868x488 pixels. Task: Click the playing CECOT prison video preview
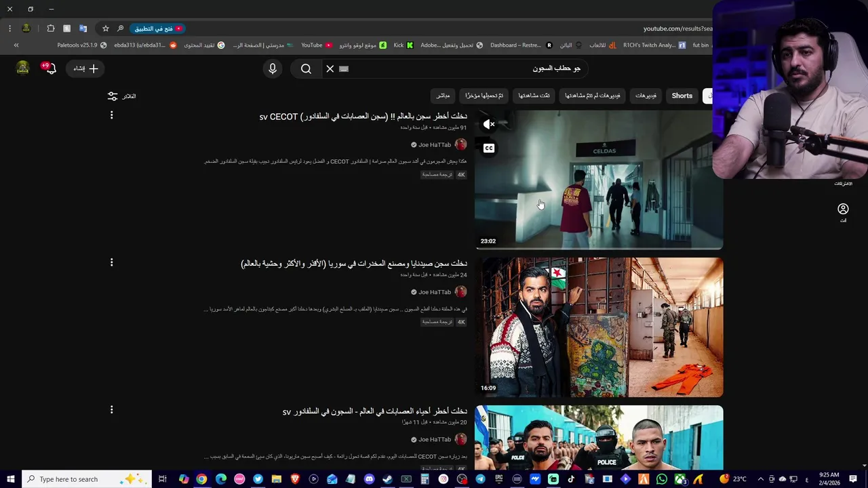pyautogui.click(x=599, y=180)
